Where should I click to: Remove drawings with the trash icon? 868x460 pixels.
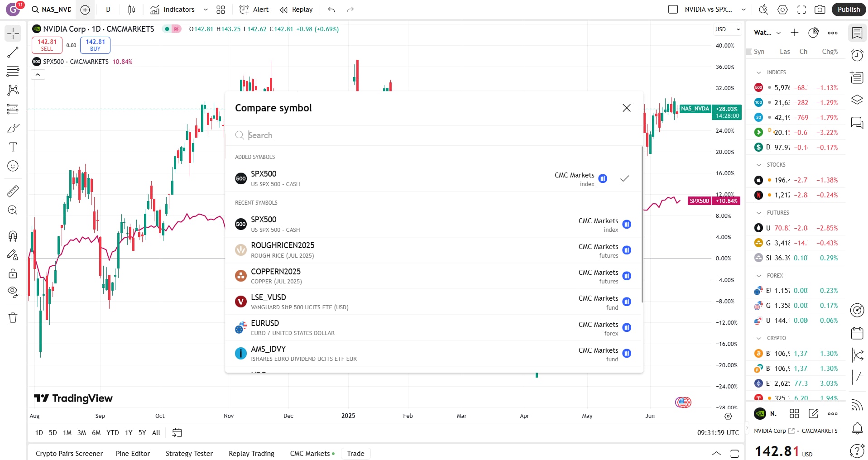tap(13, 317)
